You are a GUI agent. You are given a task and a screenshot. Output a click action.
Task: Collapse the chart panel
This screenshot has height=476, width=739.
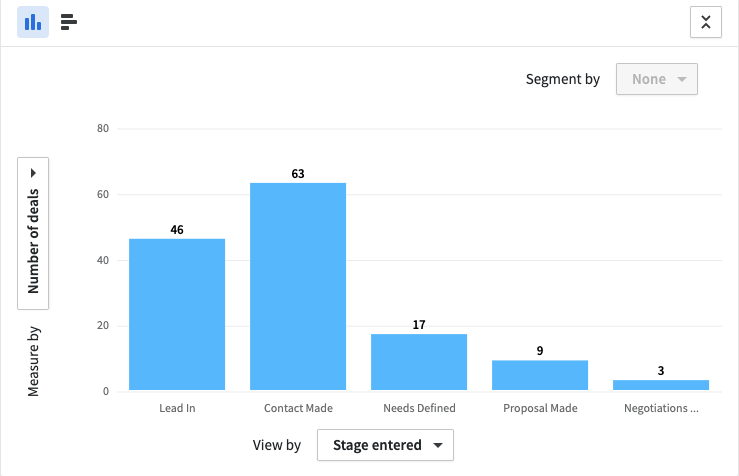705,23
